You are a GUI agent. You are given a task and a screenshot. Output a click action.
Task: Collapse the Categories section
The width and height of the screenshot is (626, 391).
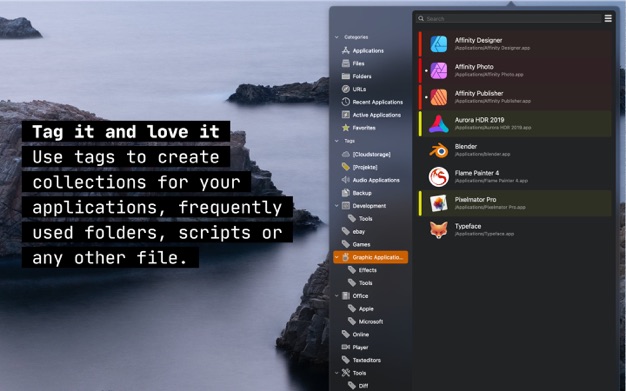tap(337, 37)
